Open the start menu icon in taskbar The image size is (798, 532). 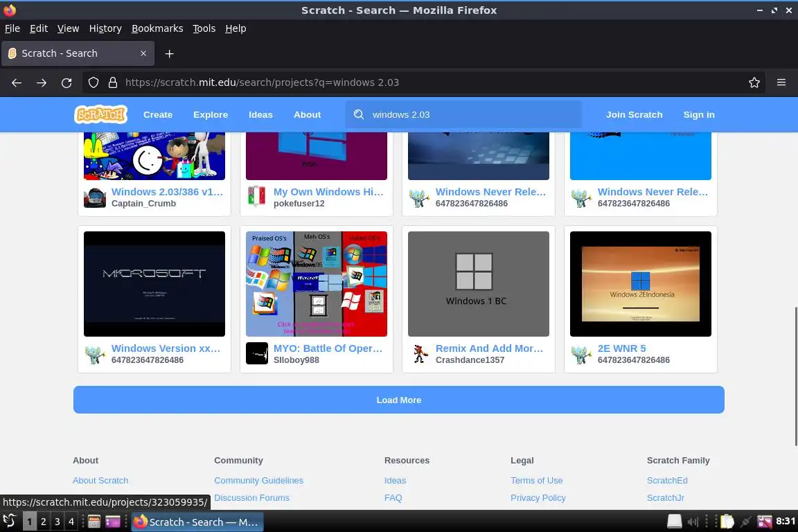click(10, 521)
